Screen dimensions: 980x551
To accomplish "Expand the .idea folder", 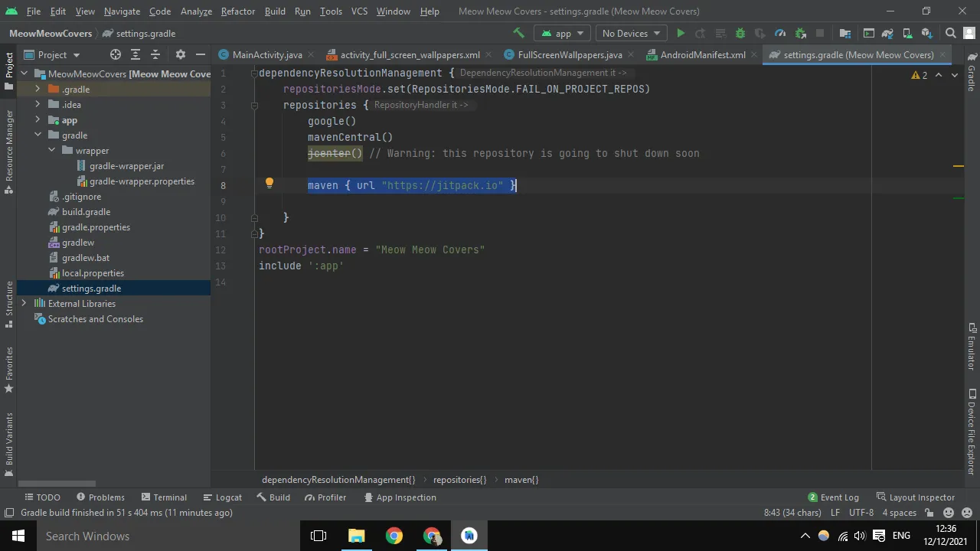I will (38, 104).
